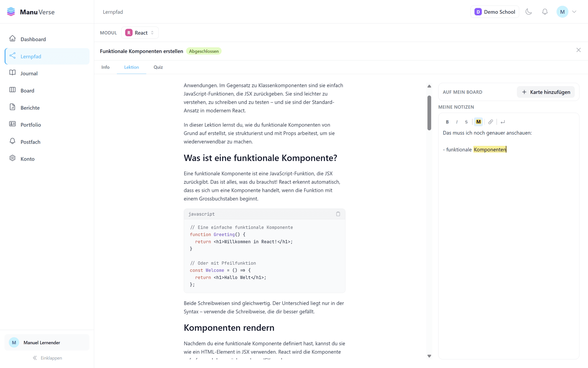
Task: Insert a line break with return-arrow icon
Action: 503,122
